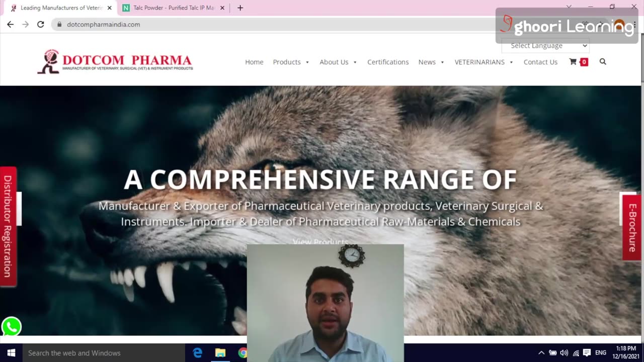Screen dimensions: 644x362
Task: Open the Certifications page
Action: tap(388, 62)
